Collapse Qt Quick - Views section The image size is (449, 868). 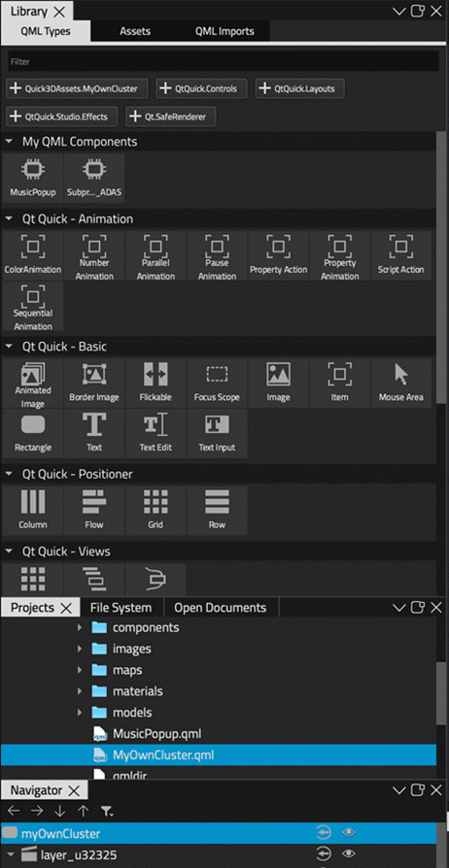pyautogui.click(x=10, y=551)
